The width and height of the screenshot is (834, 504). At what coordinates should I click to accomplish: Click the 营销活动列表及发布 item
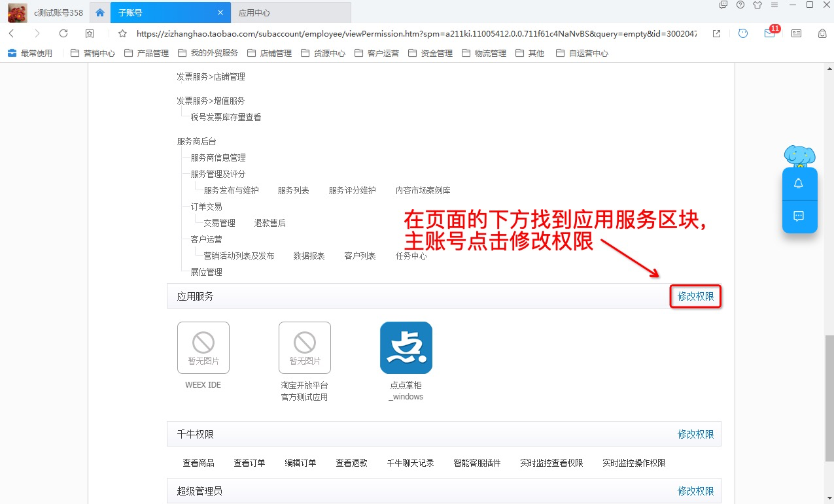[x=239, y=256]
